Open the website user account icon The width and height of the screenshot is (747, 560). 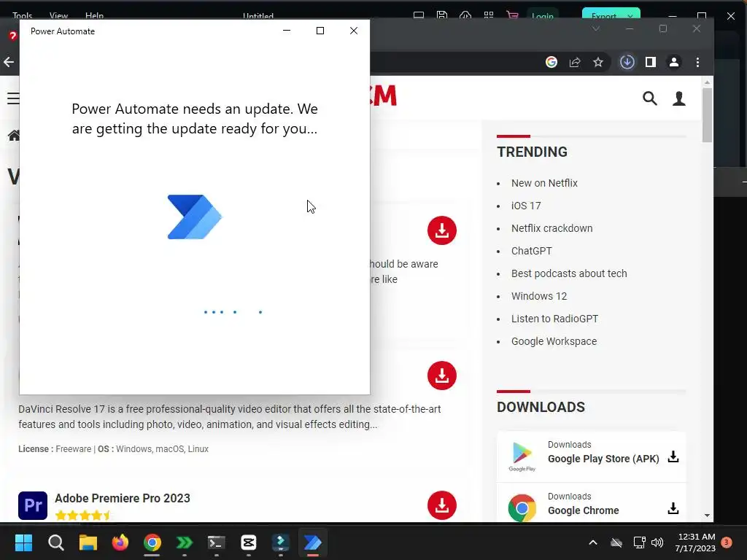click(x=679, y=98)
